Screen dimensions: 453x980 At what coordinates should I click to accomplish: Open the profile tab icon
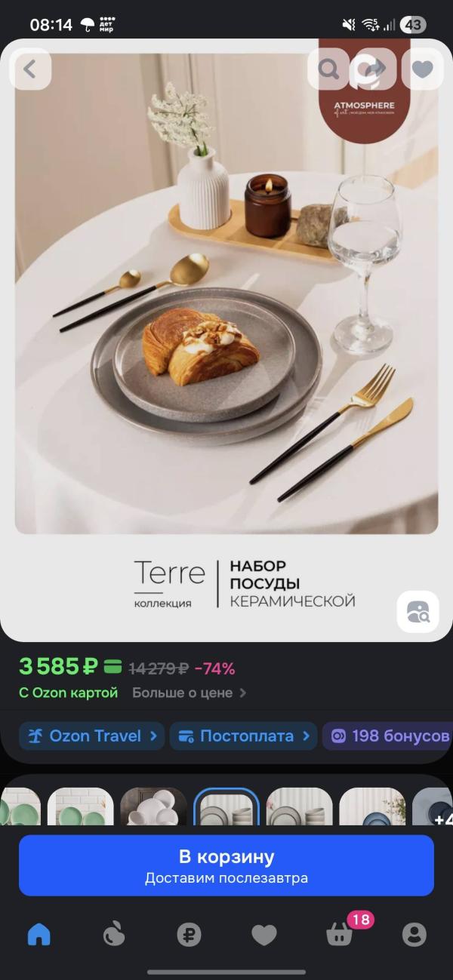coord(414,935)
